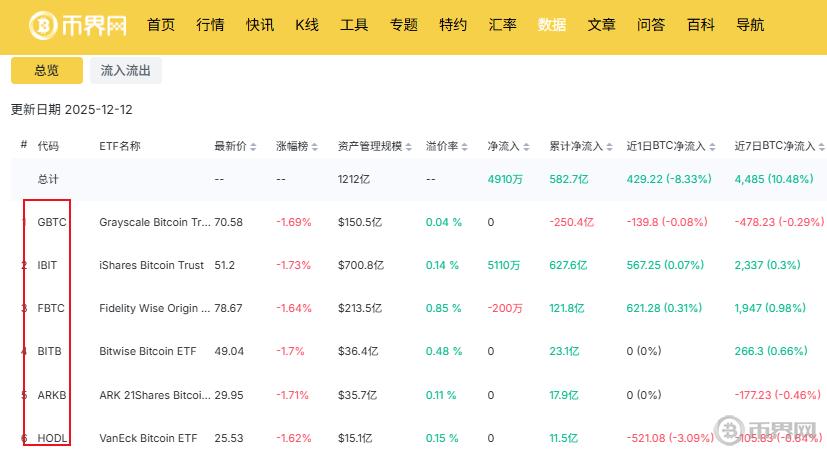Click the 币界网 logo icon
827x458 pixels.
(x=45, y=25)
